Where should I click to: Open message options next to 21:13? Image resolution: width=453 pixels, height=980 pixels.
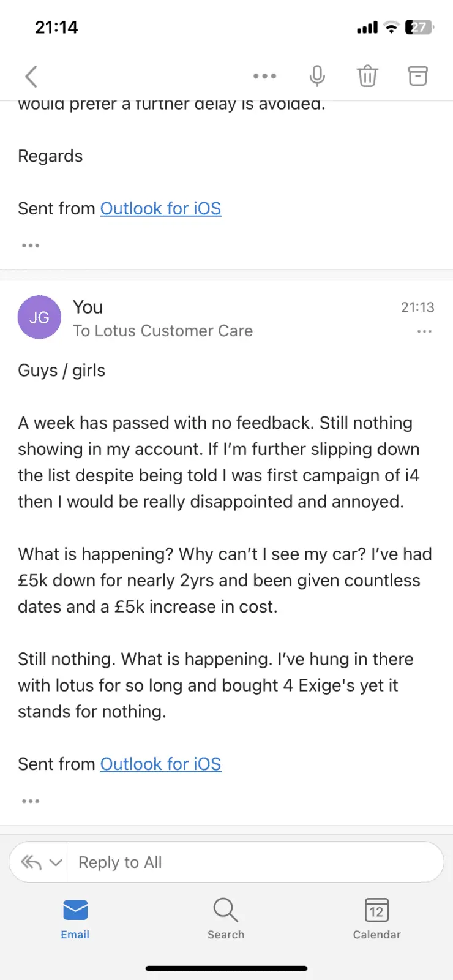coord(424,331)
